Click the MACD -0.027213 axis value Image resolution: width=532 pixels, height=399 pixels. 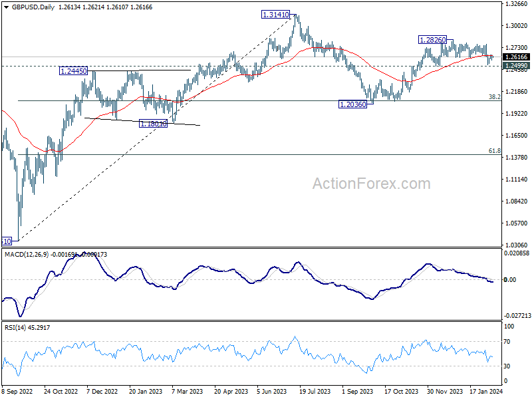(x=517, y=315)
